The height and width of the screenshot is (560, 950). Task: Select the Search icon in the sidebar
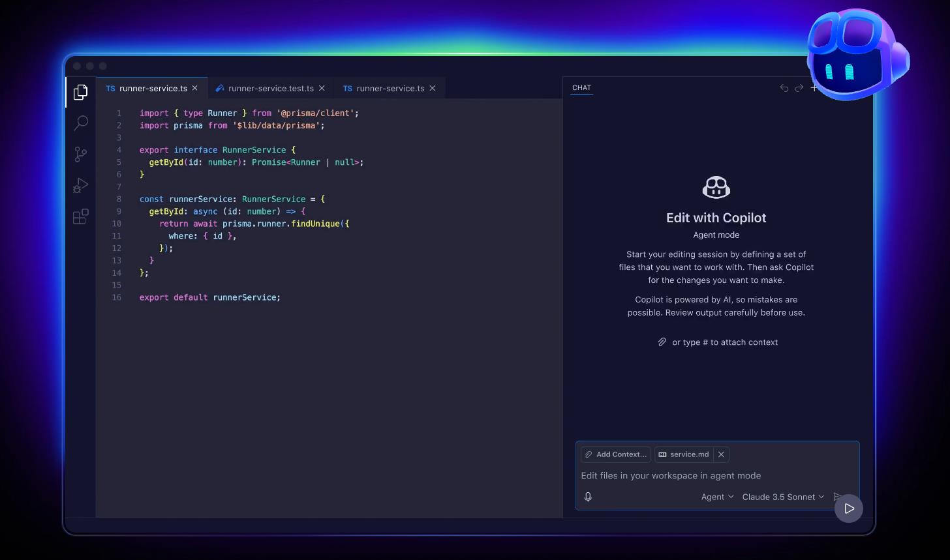80,123
